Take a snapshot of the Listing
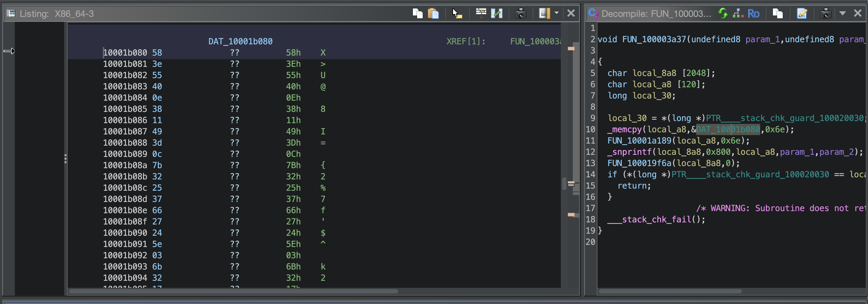Image resolution: width=868 pixels, height=304 pixels. pos(521,13)
